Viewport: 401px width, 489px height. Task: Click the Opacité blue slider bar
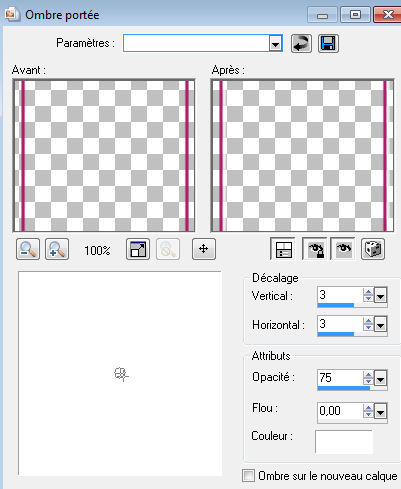(344, 388)
